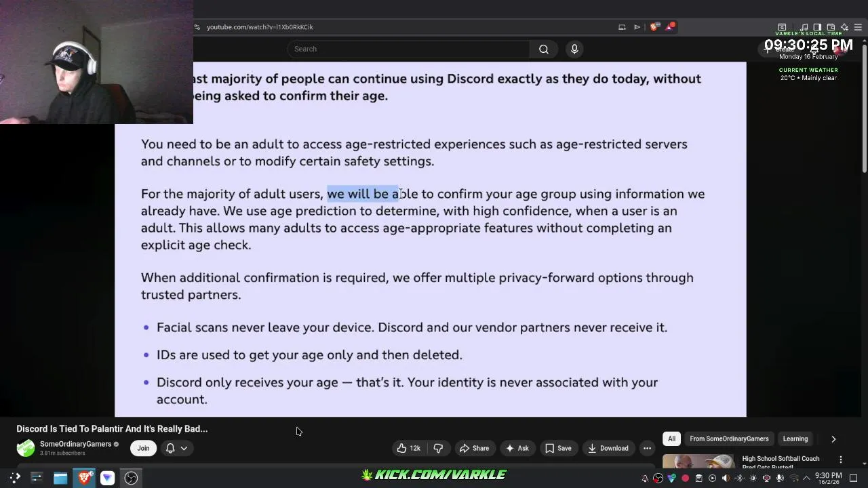Toggle the browser sidebar panel icon

[x=817, y=27]
